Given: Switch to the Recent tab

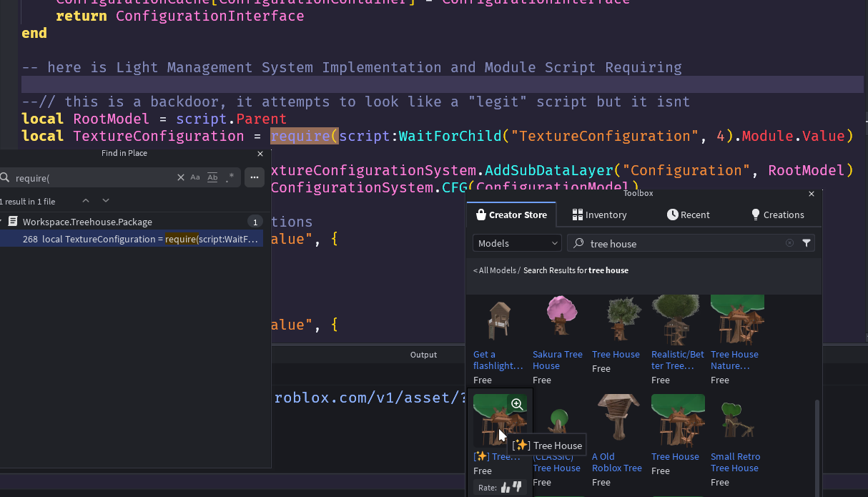Looking at the screenshot, I should point(688,215).
